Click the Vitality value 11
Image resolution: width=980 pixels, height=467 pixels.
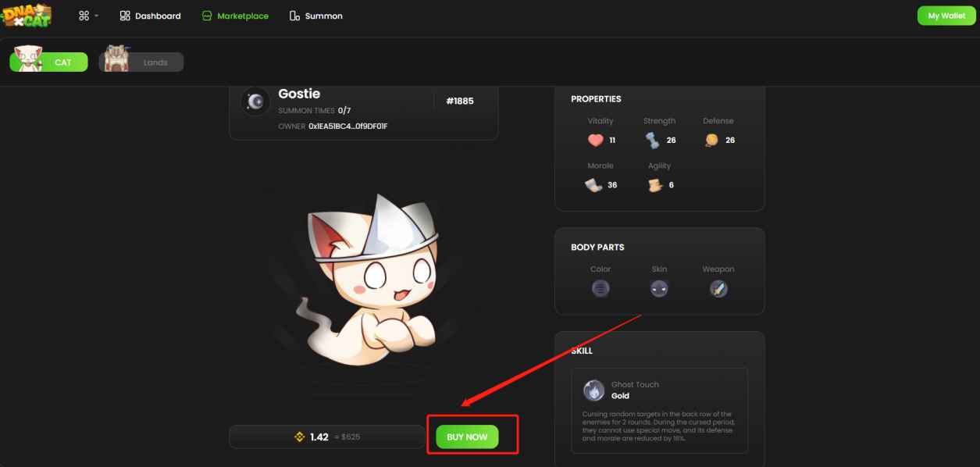pos(612,141)
